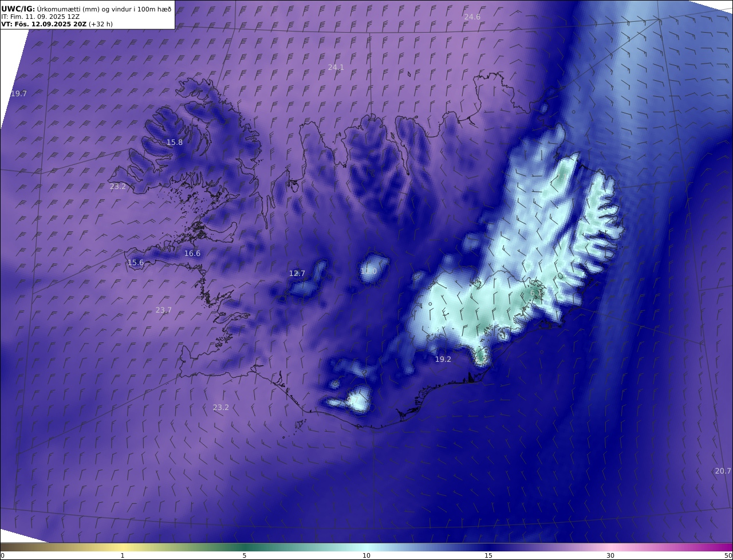This screenshot has width=733, height=560.
Task: Click the valid time "VT: Fös. 12.09.2025 20Z"
Action: [44, 25]
